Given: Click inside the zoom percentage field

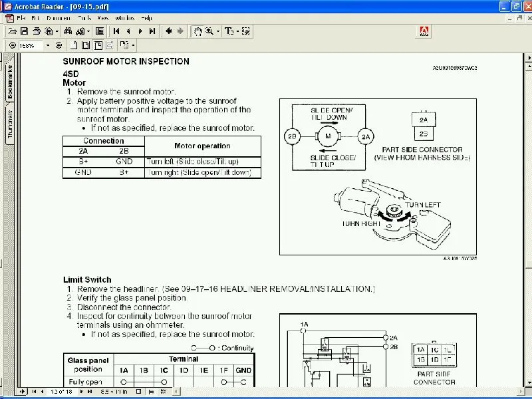Looking at the screenshot, I should [x=30, y=45].
